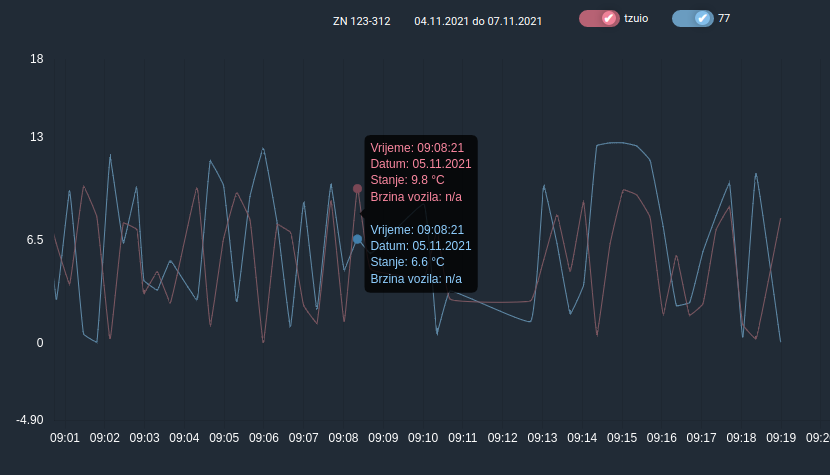Image resolution: width=830 pixels, height=475 pixels.
Task: Click the 13 y-axis label
Action: coord(37,137)
